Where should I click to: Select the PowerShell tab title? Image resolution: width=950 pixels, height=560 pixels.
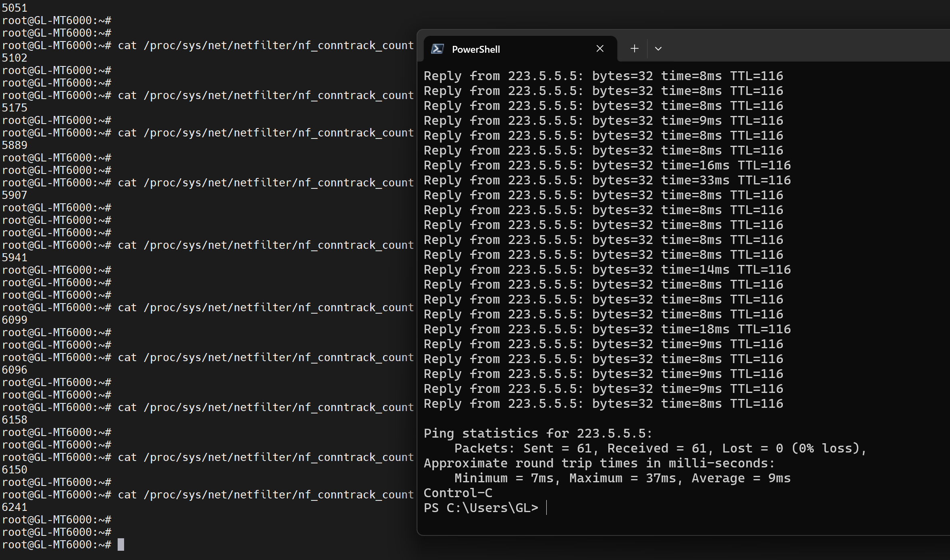tap(476, 50)
